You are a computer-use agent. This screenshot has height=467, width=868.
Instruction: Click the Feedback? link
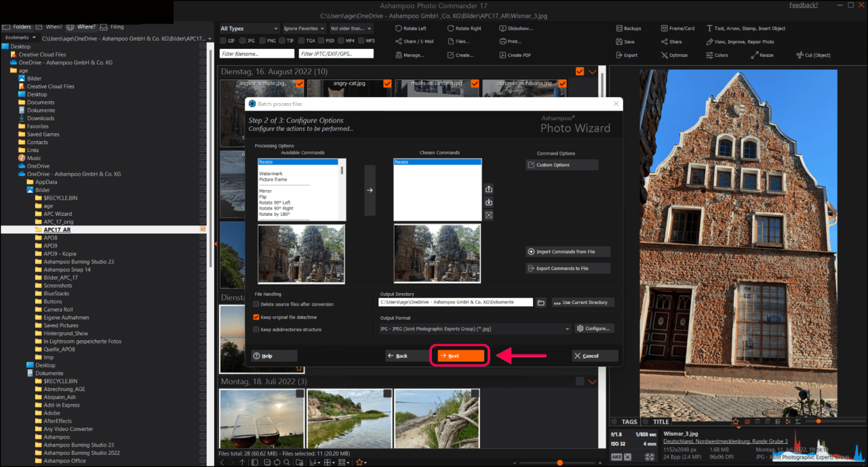(x=804, y=5)
